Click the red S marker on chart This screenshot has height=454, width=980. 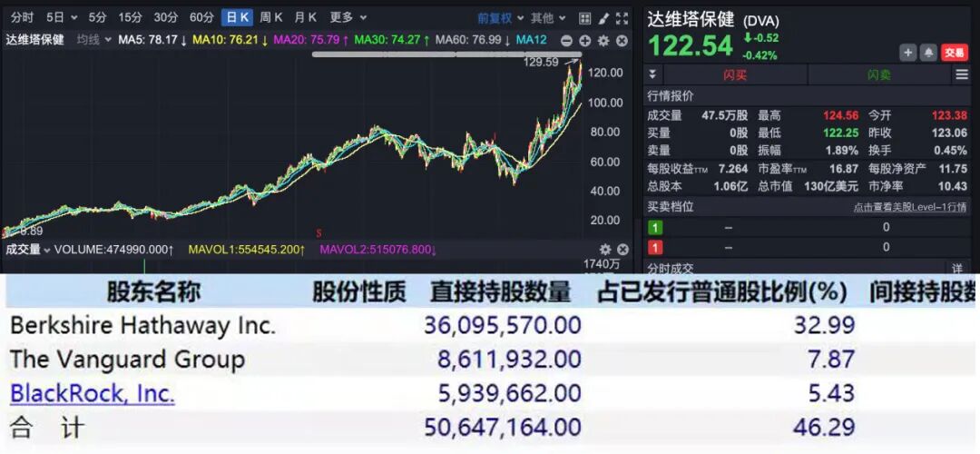pos(318,233)
